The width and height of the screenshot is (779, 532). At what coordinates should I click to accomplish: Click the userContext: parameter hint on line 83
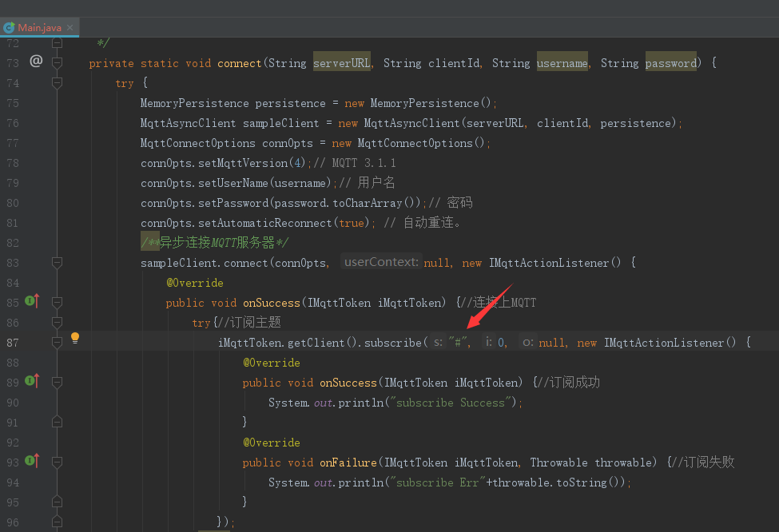click(381, 262)
